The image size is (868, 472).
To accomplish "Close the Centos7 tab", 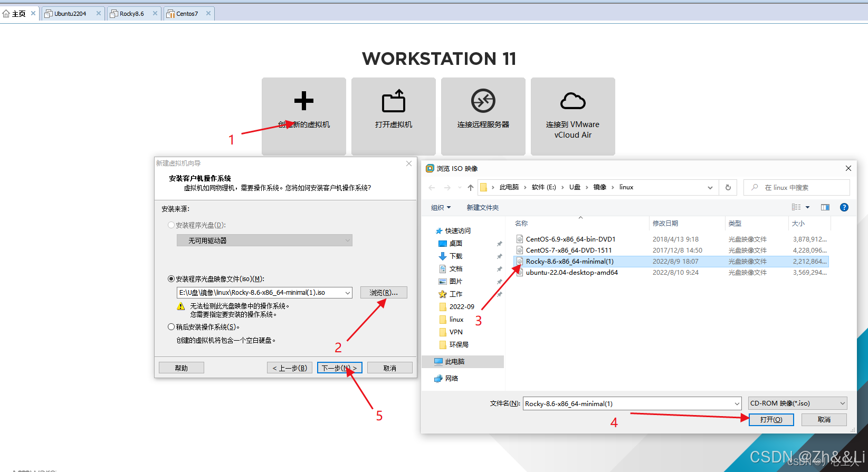I will [x=208, y=13].
